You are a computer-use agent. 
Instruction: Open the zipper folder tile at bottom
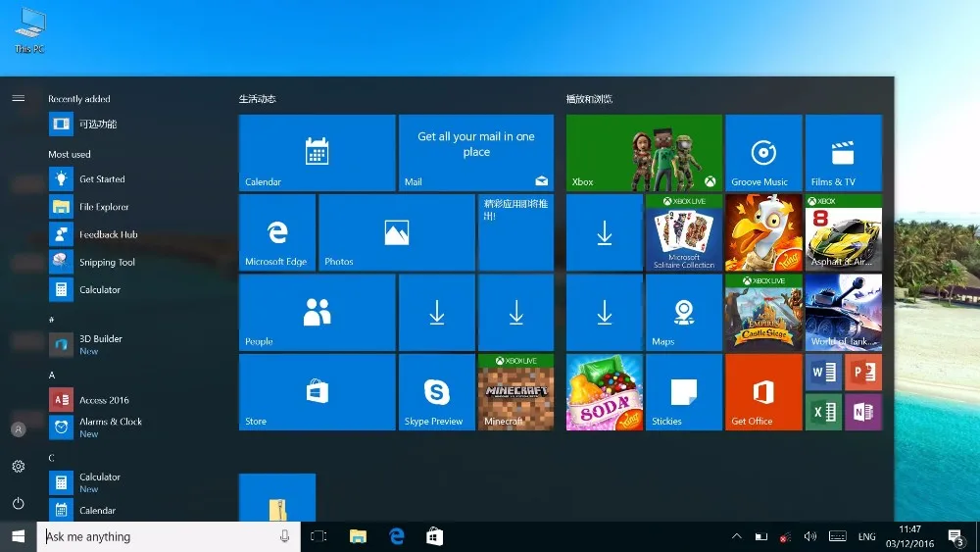click(x=277, y=497)
